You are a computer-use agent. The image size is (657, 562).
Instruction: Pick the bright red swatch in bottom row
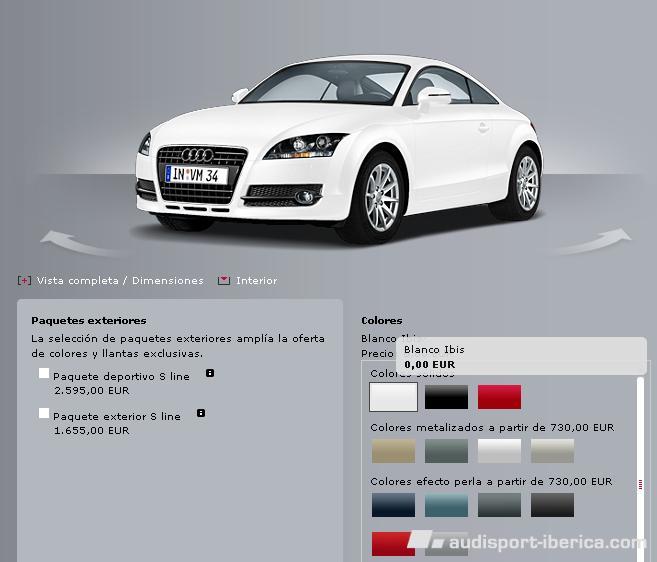(x=393, y=544)
